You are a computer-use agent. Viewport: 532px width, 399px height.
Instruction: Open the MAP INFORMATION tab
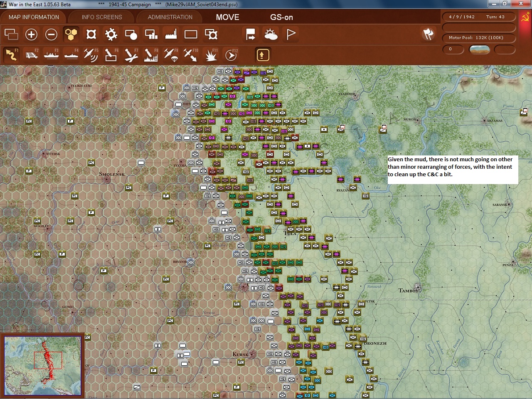(34, 17)
